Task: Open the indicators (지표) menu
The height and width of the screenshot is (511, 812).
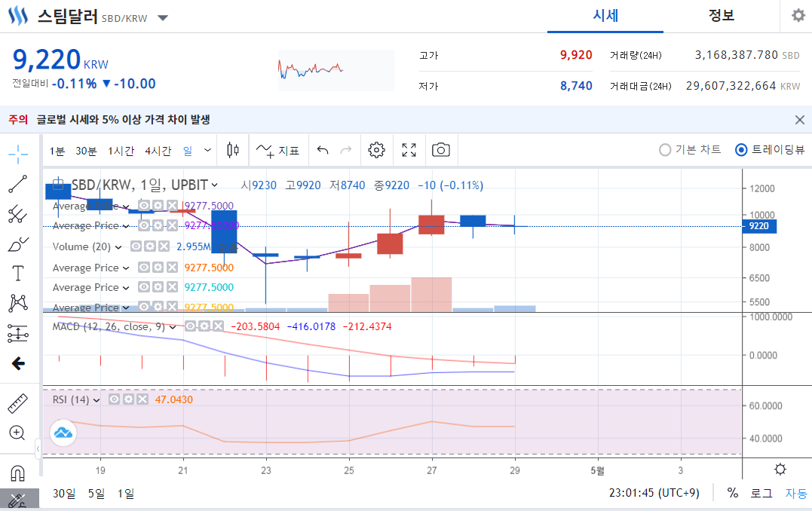Action: [277, 151]
